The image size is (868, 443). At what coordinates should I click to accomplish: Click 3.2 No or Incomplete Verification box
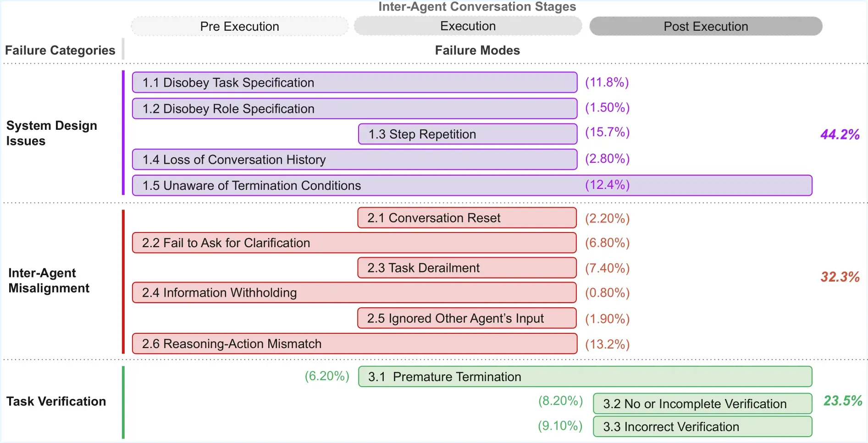pyautogui.click(x=702, y=404)
